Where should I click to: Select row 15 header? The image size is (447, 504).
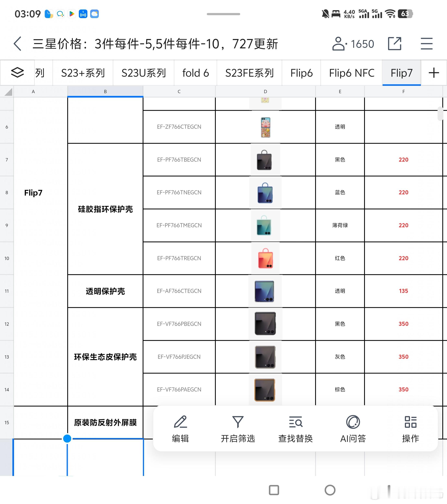pyautogui.click(x=7, y=422)
